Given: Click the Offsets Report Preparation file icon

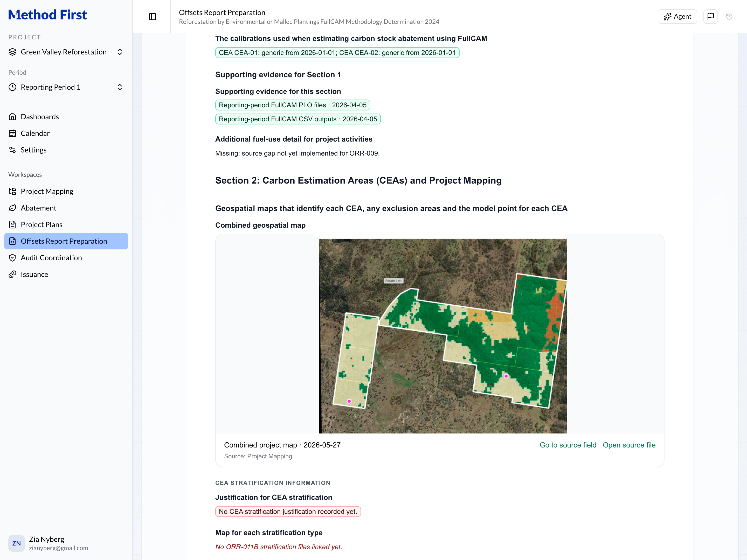Looking at the screenshot, I should [x=12, y=241].
